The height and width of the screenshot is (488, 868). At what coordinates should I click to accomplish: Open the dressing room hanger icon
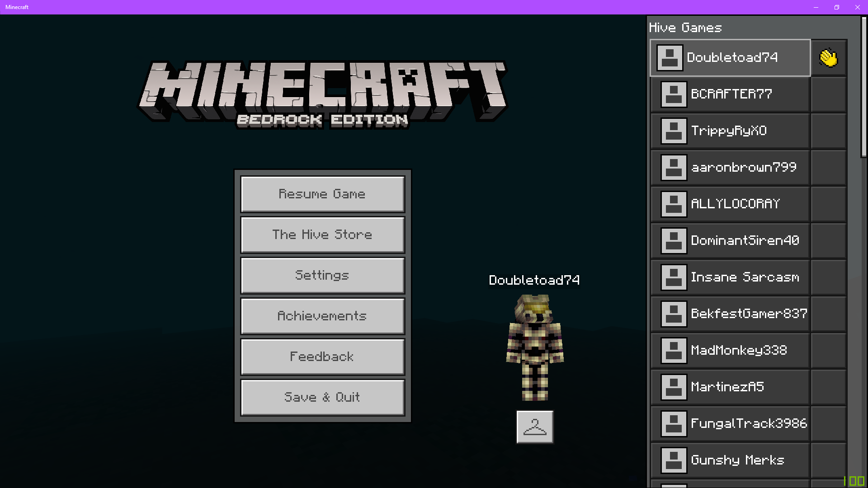pos(535,427)
